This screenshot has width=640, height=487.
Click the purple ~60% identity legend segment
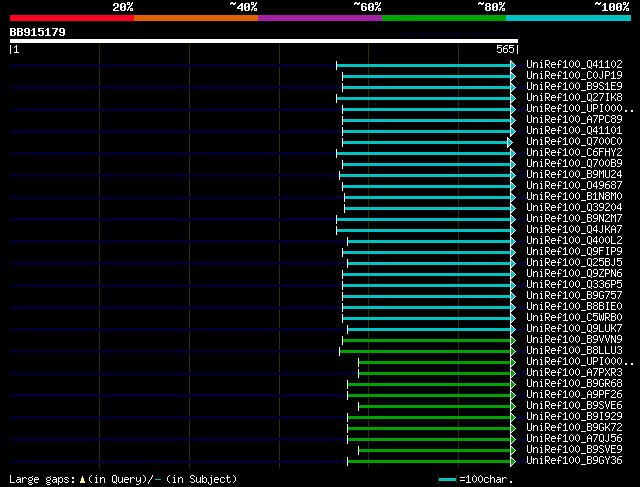(x=320, y=18)
